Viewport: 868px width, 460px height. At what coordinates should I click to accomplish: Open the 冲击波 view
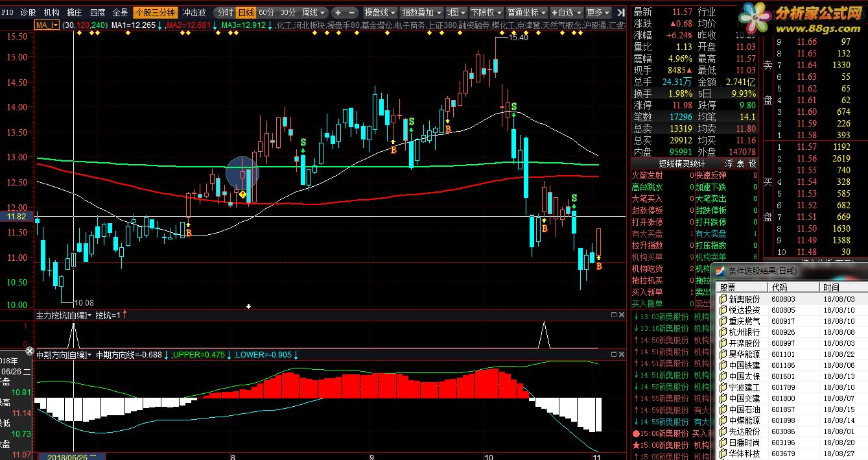(x=194, y=12)
